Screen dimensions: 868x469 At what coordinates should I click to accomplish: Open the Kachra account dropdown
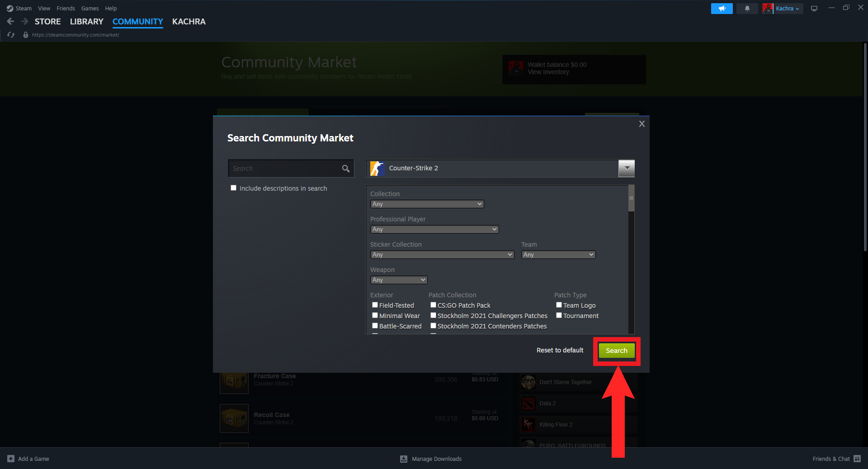(x=788, y=9)
